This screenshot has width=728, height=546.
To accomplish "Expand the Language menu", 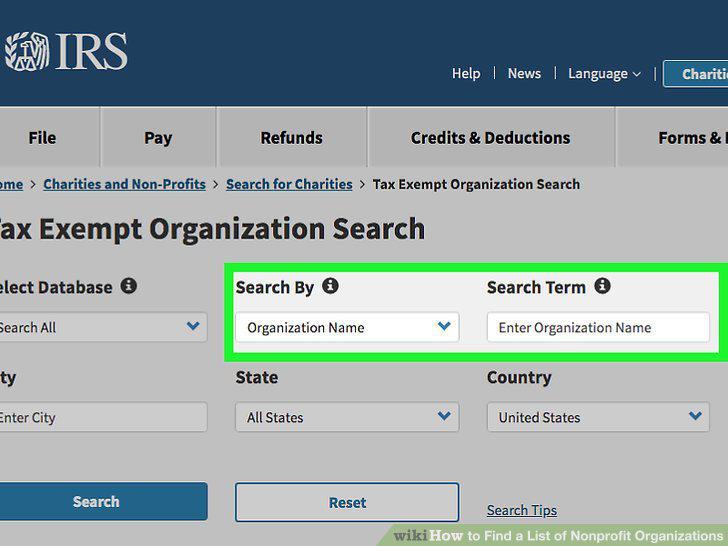I will click(604, 74).
